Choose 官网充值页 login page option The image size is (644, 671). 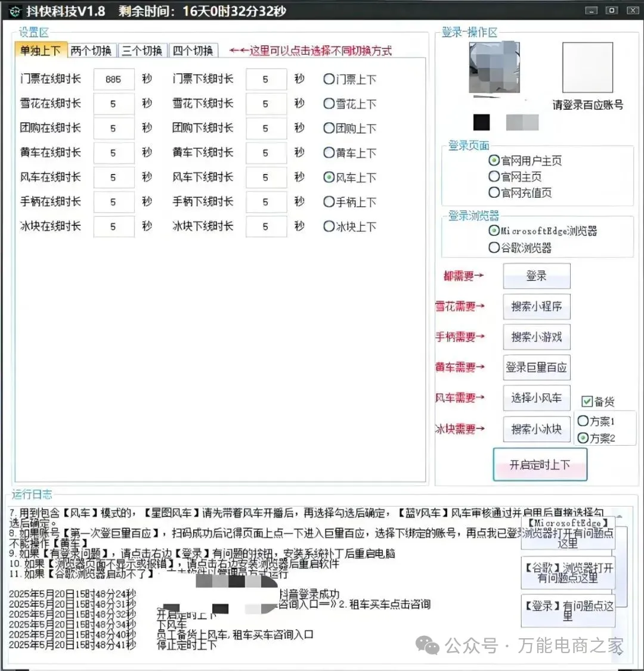[x=494, y=192]
